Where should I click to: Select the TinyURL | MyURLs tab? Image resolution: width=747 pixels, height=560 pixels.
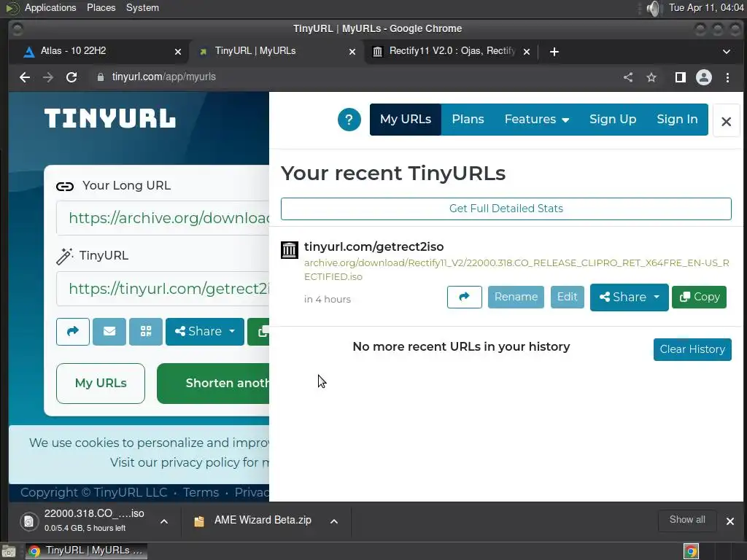[276, 52]
